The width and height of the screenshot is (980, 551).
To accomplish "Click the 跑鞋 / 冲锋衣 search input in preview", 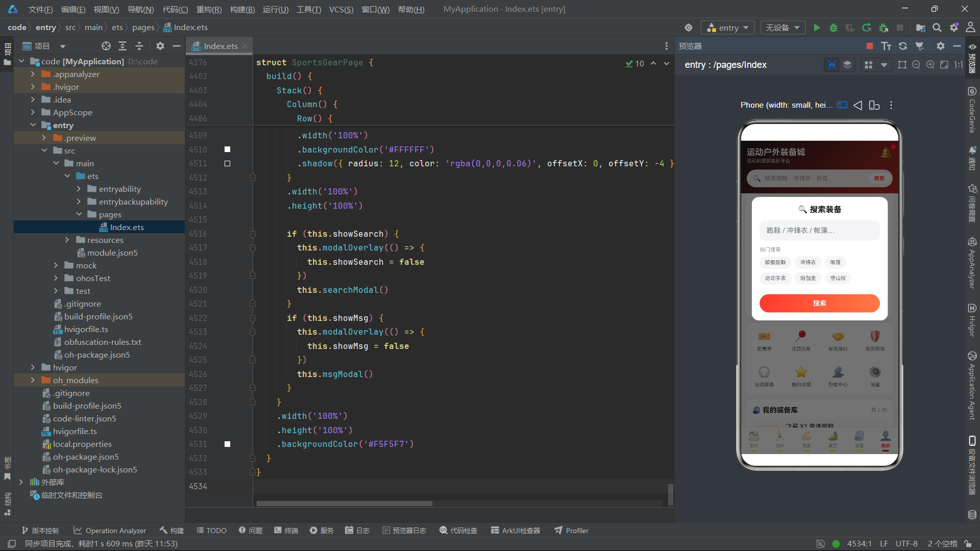I will point(819,231).
